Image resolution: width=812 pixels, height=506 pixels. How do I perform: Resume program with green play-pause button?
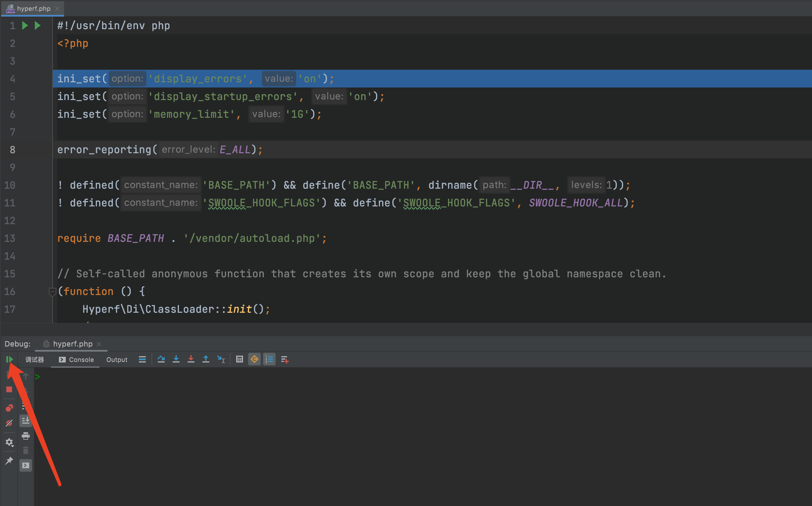click(9, 359)
